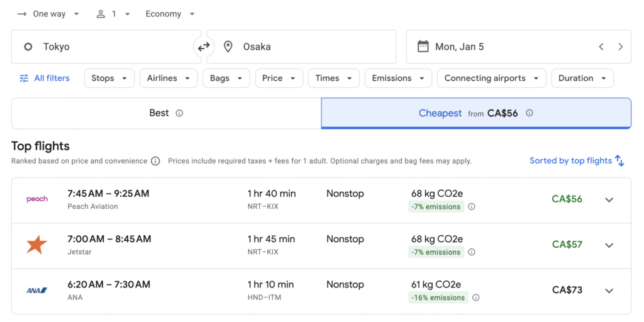Expand the Jetstar flight details

tap(609, 245)
